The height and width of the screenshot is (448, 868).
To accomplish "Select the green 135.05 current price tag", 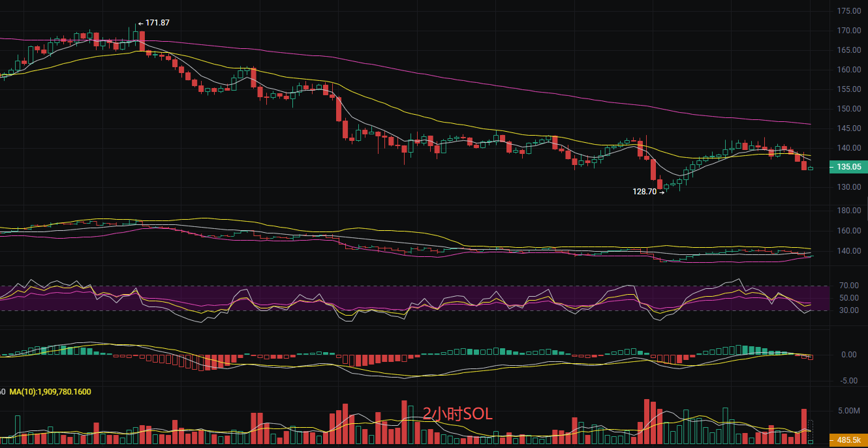I will click(x=848, y=167).
